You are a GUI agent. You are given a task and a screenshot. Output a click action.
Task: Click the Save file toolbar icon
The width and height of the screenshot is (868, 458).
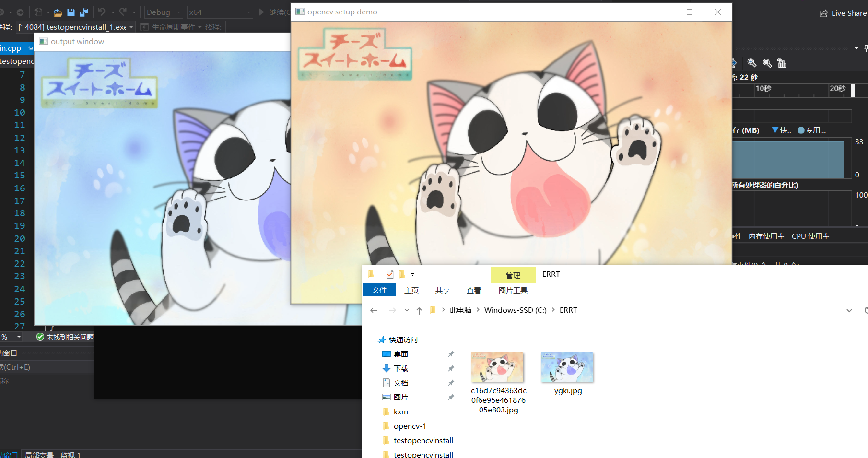tap(71, 12)
